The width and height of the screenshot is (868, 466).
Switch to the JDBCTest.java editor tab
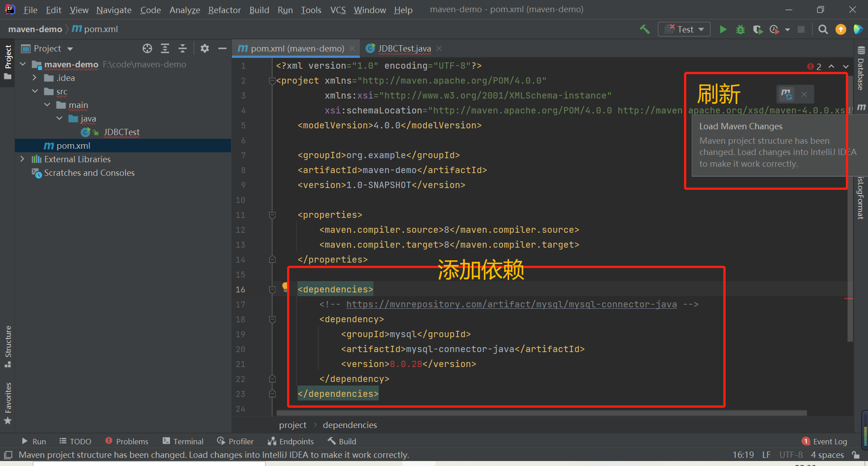[x=404, y=48]
